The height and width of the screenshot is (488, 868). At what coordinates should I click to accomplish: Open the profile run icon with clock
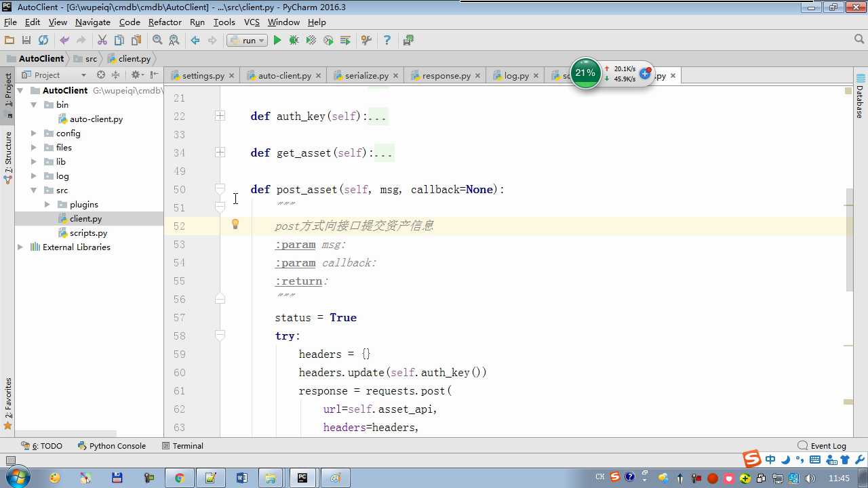tap(328, 41)
